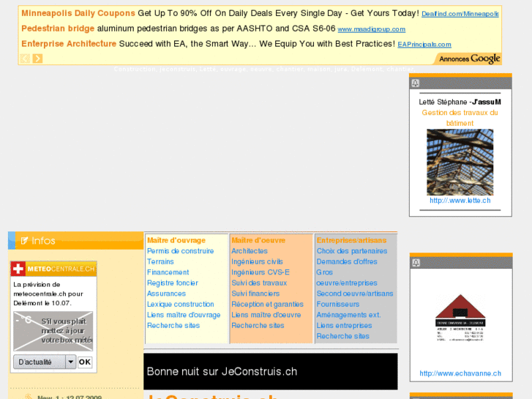
Task: Open Liens entreprises link
Action: [x=344, y=325]
